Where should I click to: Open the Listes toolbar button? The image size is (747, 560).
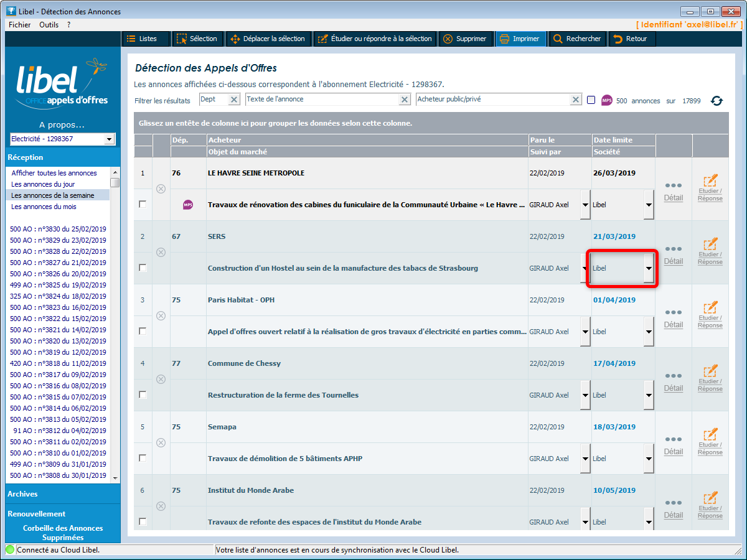pyautogui.click(x=145, y=39)
